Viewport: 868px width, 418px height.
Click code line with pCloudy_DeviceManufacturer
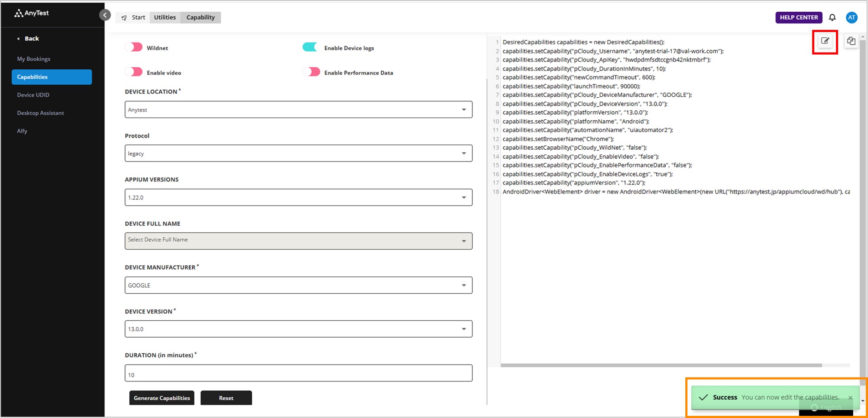tap(597, 95)
